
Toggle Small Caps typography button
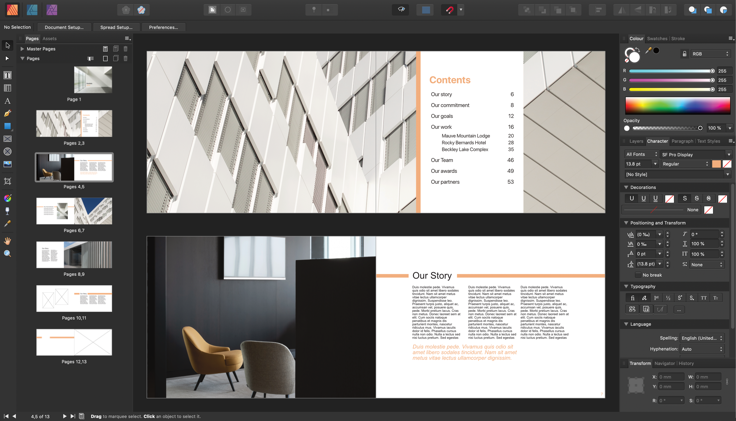click(715, 298)
